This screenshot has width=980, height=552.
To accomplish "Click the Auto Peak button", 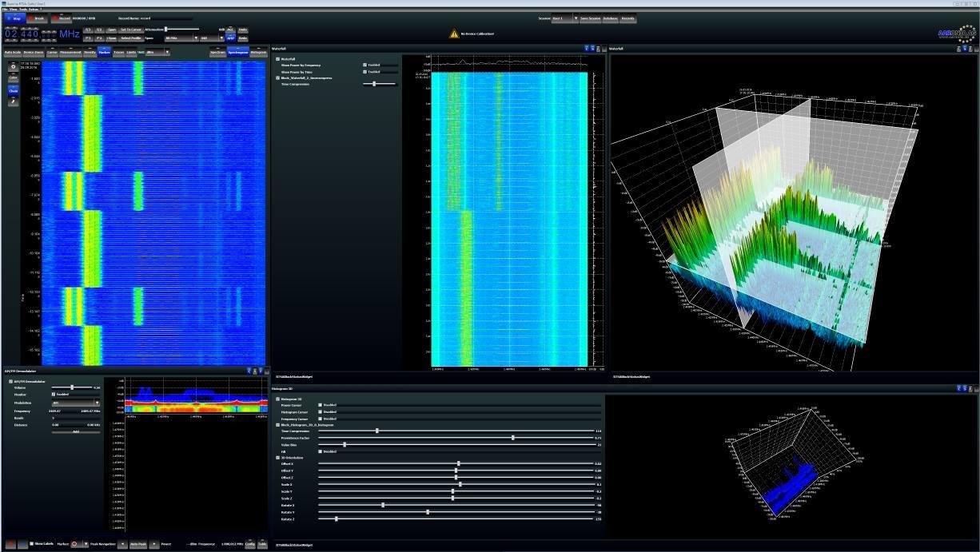I will (138, 544).
